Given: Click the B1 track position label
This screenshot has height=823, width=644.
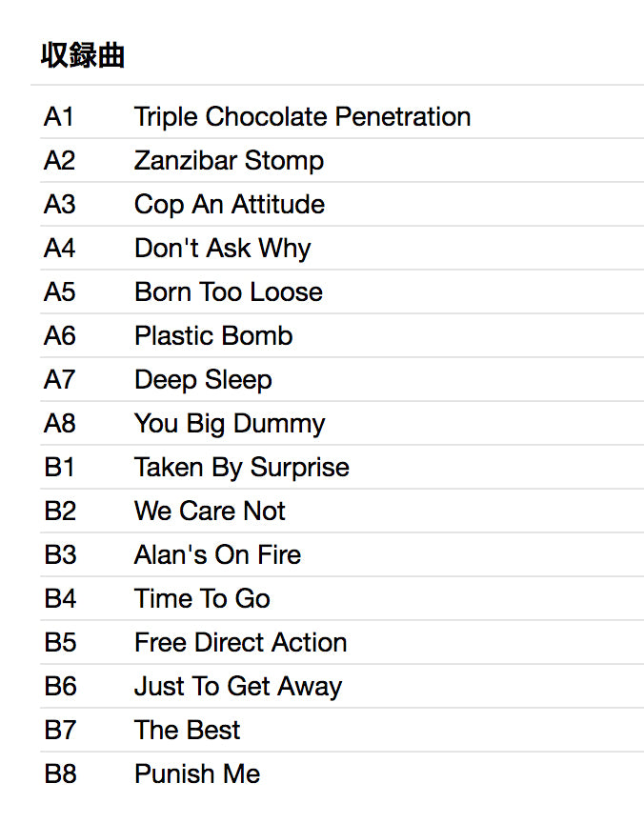Looking at the screenshot, I should point(59,468).
